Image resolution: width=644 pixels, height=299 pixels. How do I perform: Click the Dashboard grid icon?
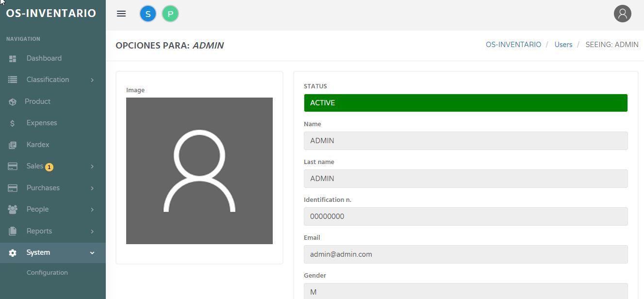pyautogui.click(x=13, y=58)
